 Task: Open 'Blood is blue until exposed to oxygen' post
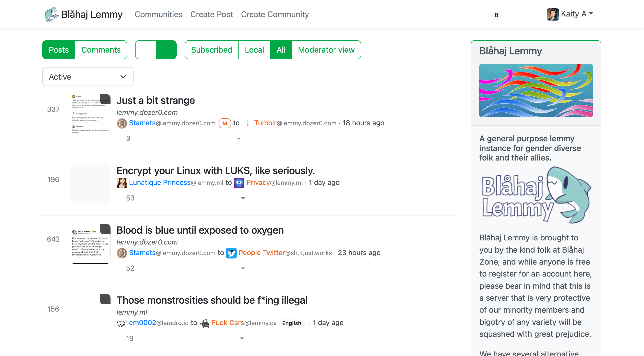[200, 230]
